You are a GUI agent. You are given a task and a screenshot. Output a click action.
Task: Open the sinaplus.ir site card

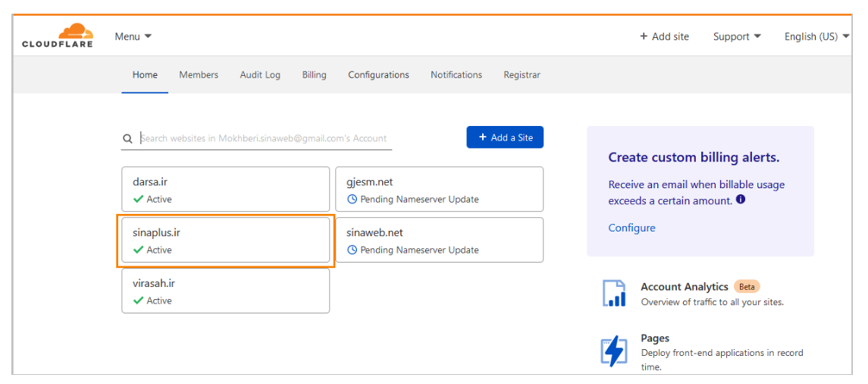225,241
